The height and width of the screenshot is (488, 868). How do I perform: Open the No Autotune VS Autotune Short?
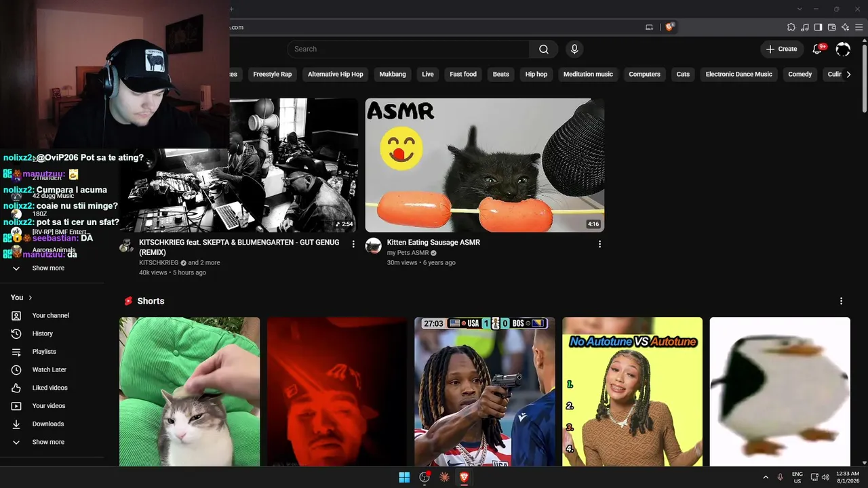(x=633, y=392)
